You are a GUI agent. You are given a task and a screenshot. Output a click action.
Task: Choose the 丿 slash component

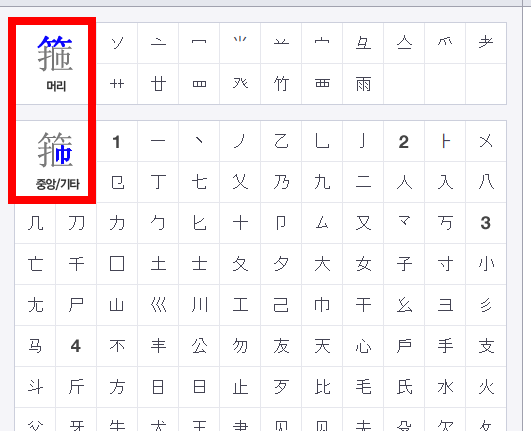(x=240, y=141)
